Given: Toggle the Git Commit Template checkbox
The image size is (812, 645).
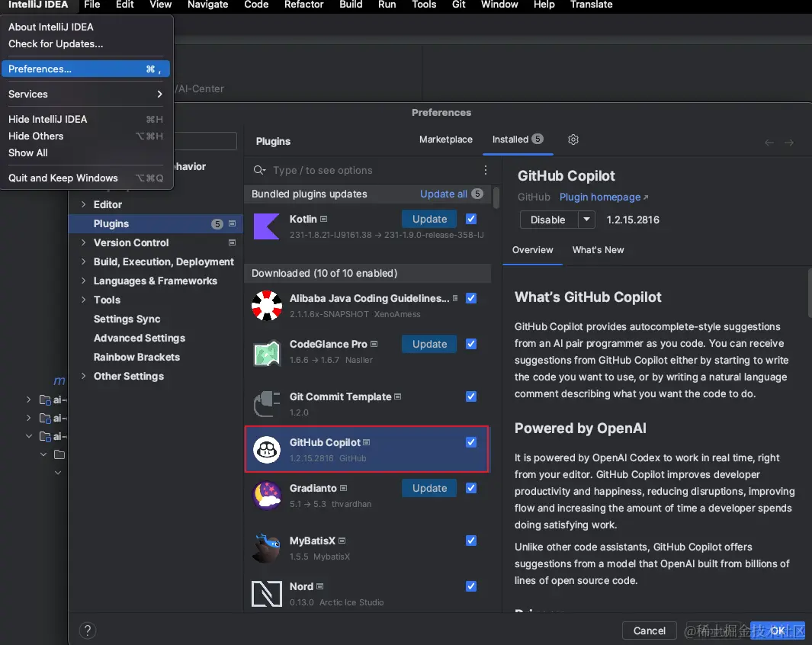Looking at the screenshot, I should click(471, 396).
